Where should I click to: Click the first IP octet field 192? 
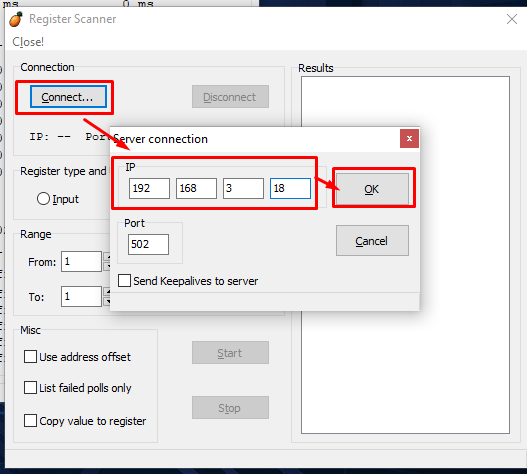tap(149, 188)
